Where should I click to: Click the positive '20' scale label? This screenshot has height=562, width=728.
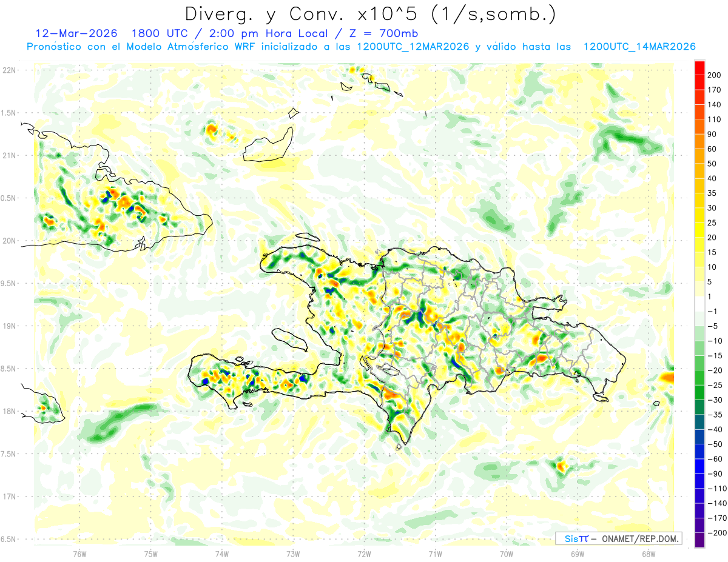[713, 238]
